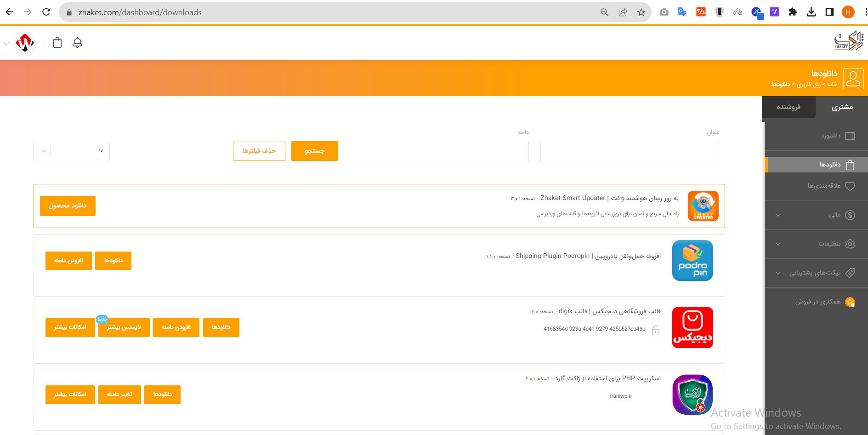Expand the تیکت‌های پشتیبانی section
Viewport: 868px width, 435px height.
pyautogui.click(x=816, y=273)
